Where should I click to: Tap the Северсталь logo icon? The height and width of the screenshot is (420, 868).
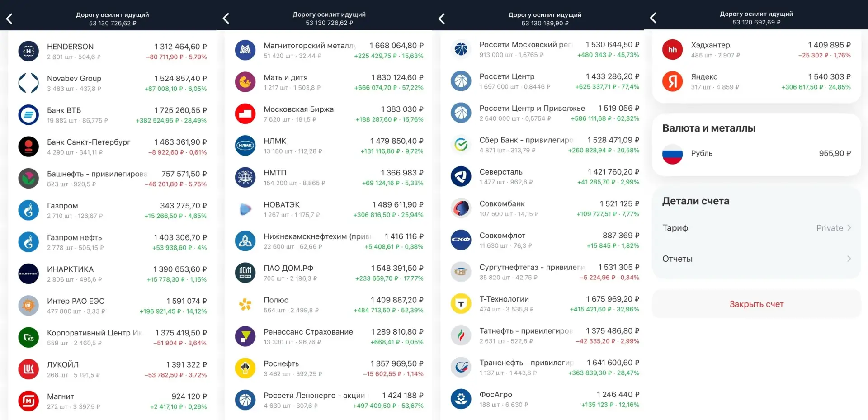pos(461,176)
